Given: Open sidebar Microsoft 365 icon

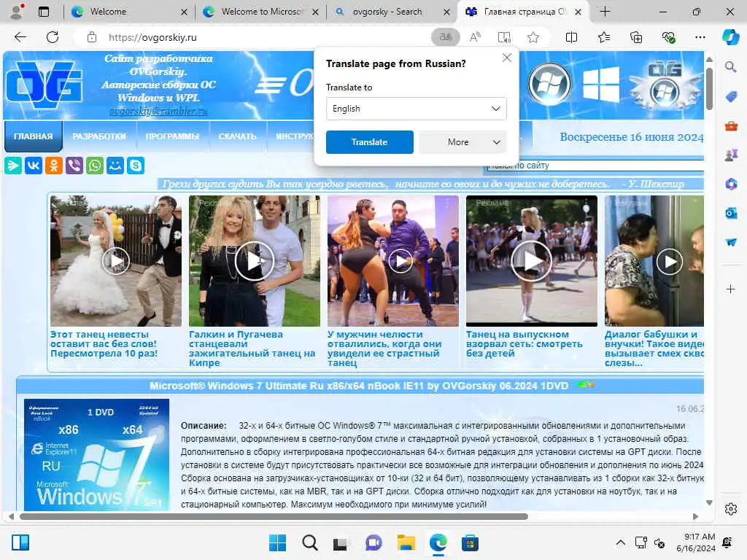Looking at the screenshot, I should click(731, 184).
